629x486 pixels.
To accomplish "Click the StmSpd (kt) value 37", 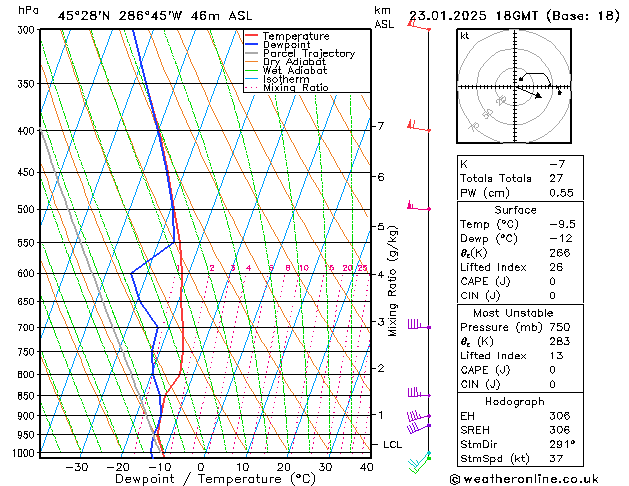I will [x=556, y=458].
